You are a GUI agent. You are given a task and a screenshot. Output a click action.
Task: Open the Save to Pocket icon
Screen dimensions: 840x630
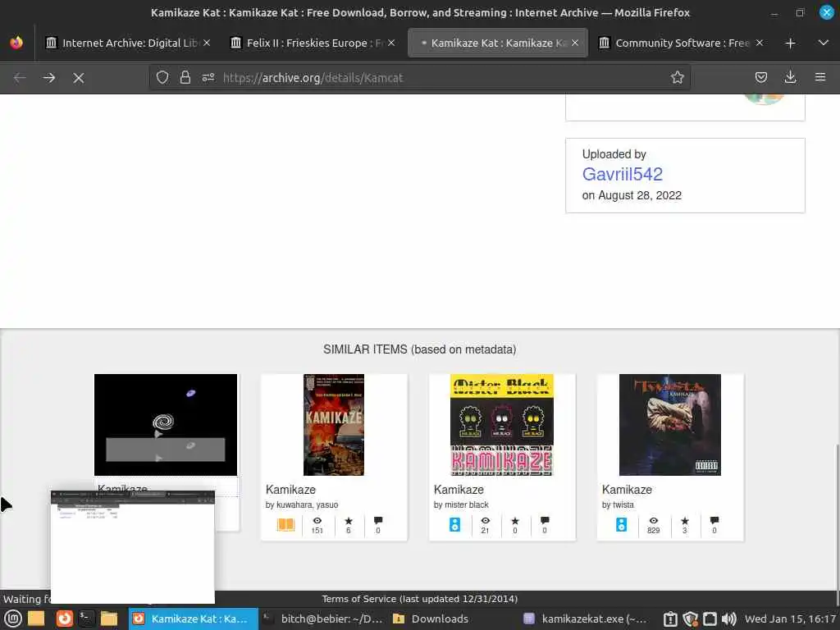pyautogui.click(x=760, y=78)
